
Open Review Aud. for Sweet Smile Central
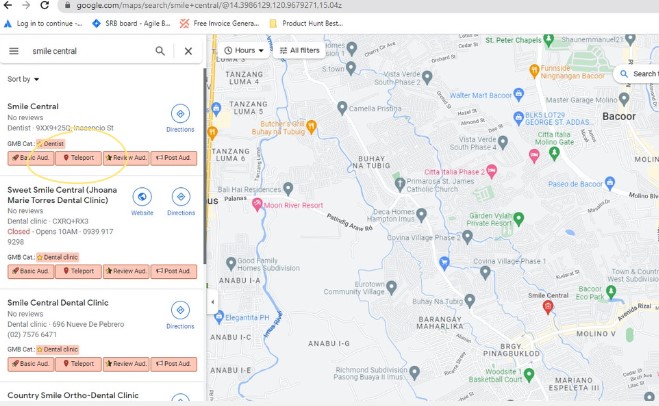pos(126,272)
